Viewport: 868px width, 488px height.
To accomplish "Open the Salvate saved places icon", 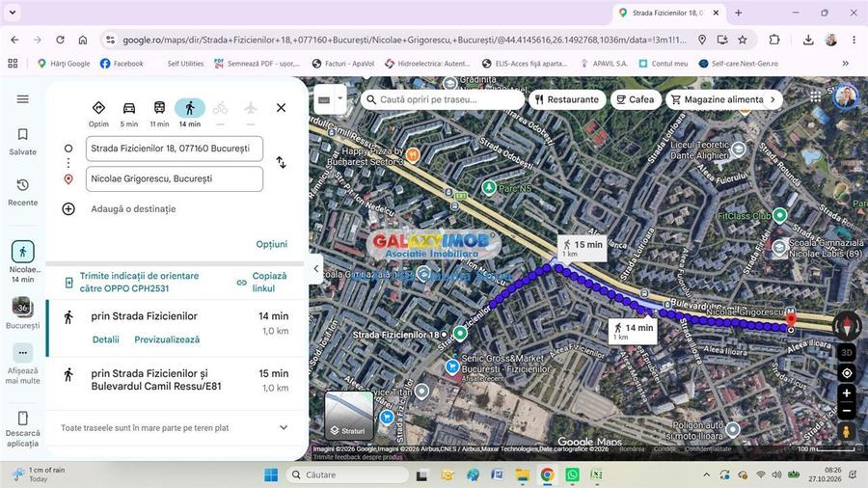I will (23, 134).
